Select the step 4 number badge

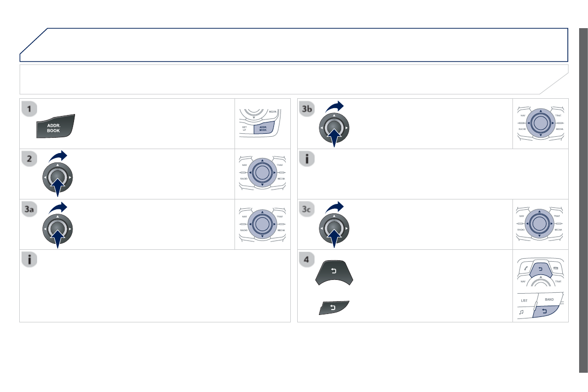click(307, 260)
